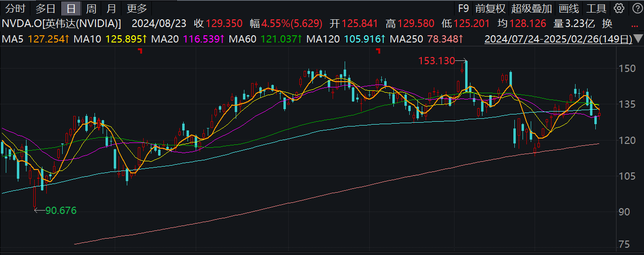Click the 150 price axis label
Viewport: 644px width, 255px height.
coord(628,69)
